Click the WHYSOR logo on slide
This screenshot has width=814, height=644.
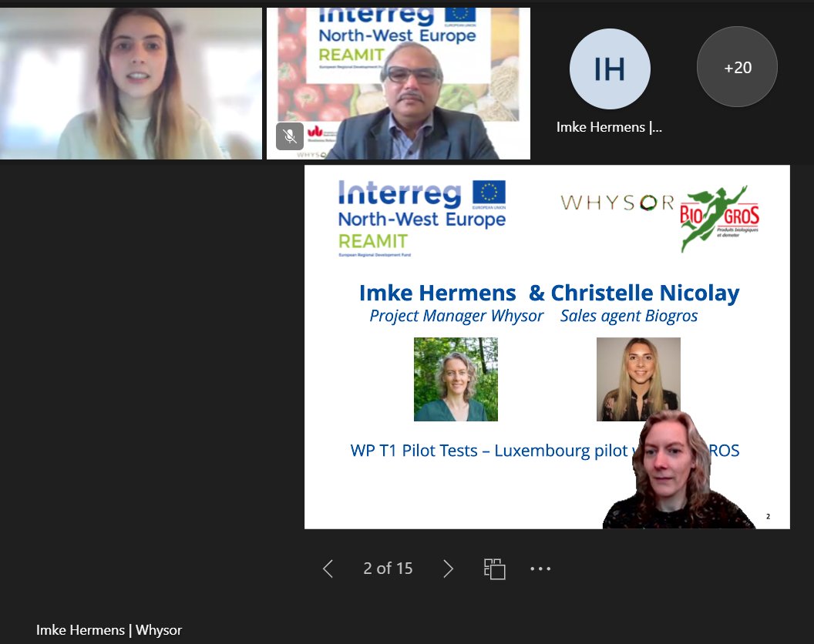pyautogui.click(x=617, y=203)
